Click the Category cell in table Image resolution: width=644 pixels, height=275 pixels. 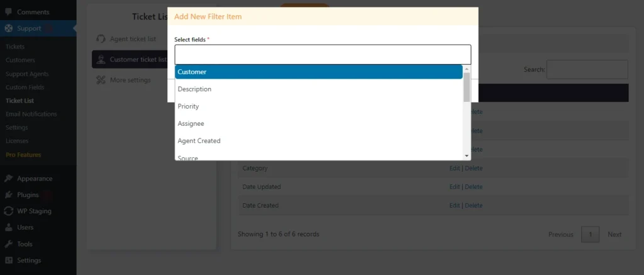[x=255, y=168]
